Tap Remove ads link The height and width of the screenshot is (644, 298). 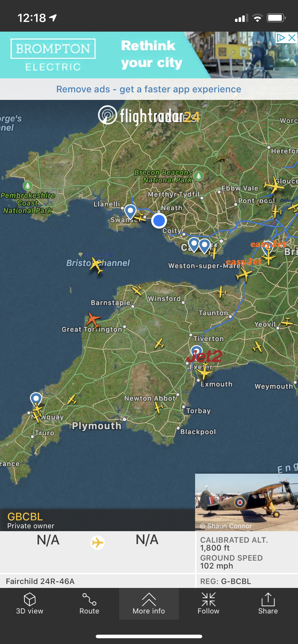pyautogui.click(x=149, y=89)
